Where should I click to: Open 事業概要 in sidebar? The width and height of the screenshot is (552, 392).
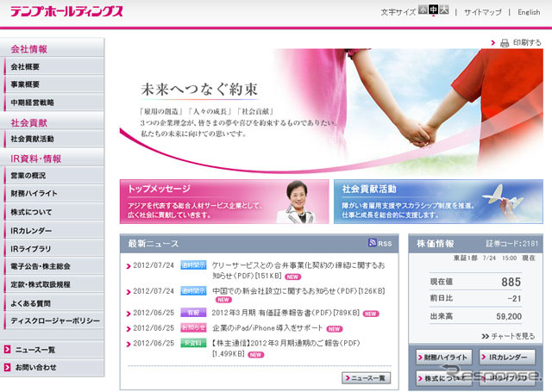(x=53, y=84)
